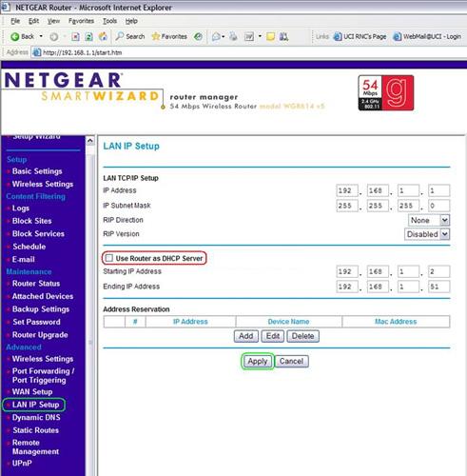Image resolution: width=467 pixels, height=476 pixels.
Task: Open Router Status in the sidebar
Action: pyautogui.click(x=36, y=284)
